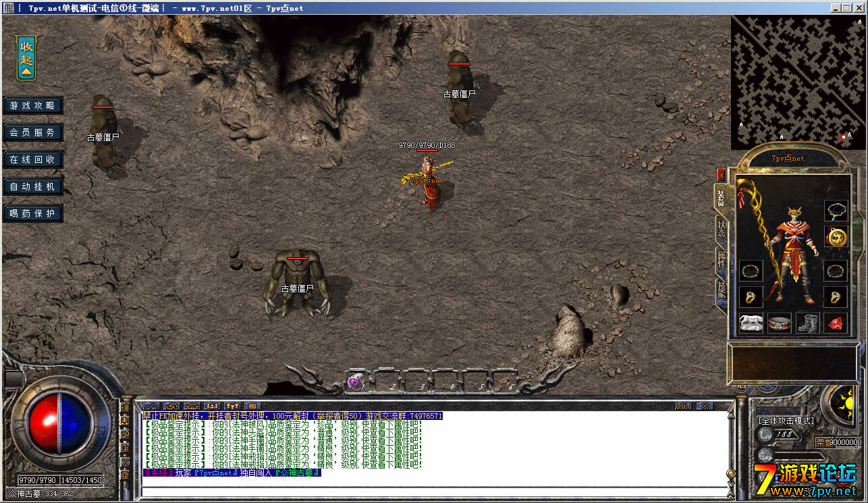Switch to the 属性 attributes tab
The width and height of the screenshot is (868, 503).
click(x=721, y=261)
